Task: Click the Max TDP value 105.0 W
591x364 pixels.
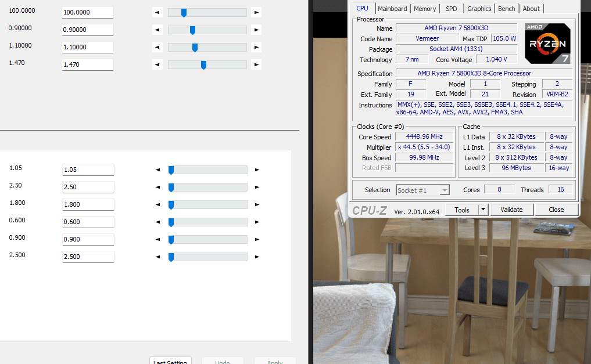Action: [504, 38]
